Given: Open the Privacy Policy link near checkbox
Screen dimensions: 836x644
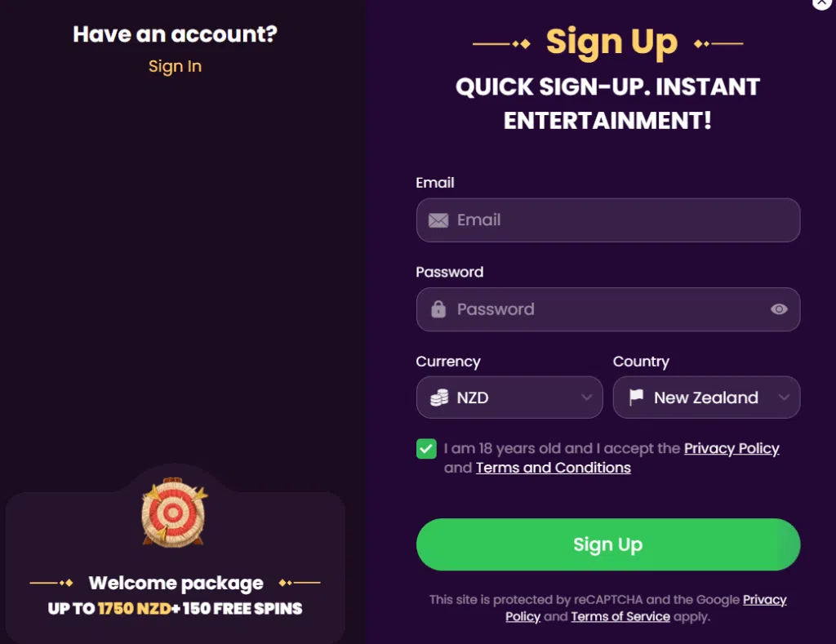Looking at the screenshot, I should 731,448.
